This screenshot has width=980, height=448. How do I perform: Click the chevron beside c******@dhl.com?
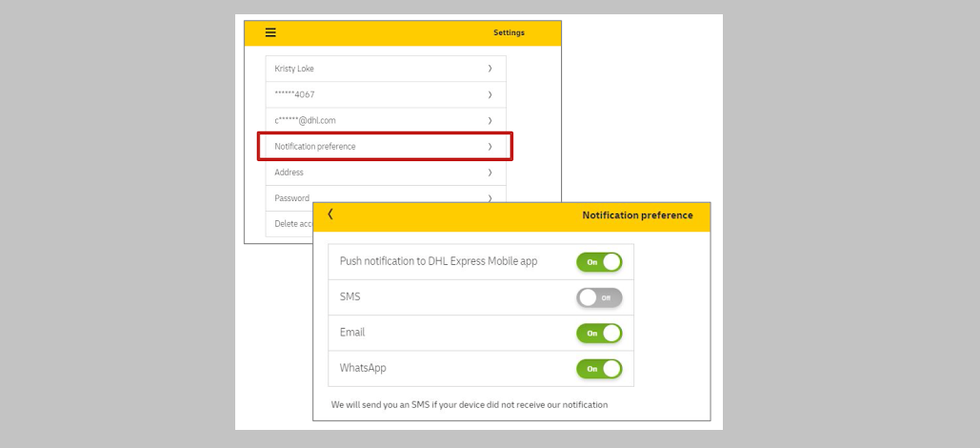click(490, 120)
